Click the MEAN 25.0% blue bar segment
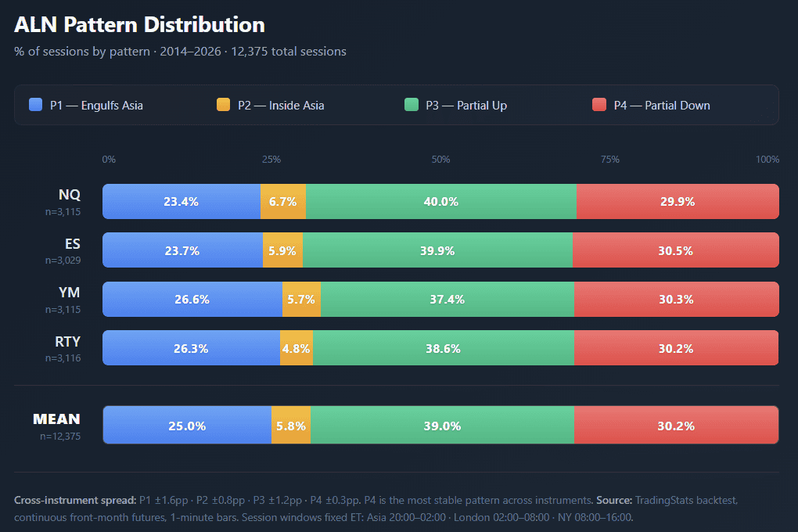 [188, 426]
